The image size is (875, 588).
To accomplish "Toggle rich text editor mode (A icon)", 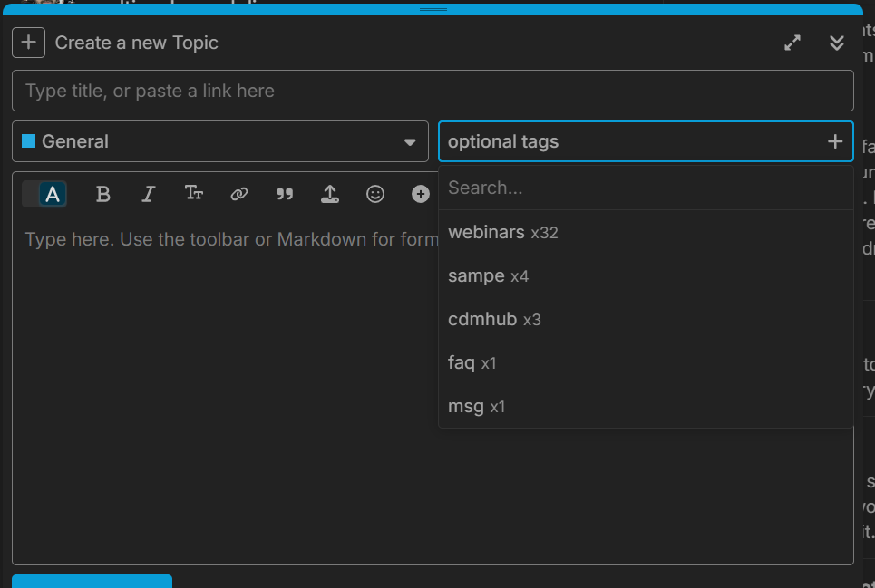I will pyautogui.click(x=53, y=194).
